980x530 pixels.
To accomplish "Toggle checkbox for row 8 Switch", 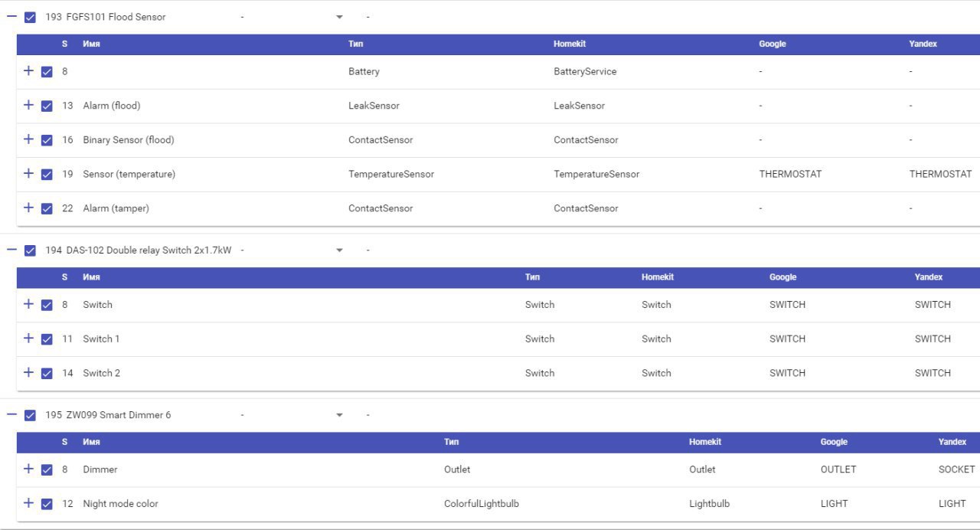I will point(47,305).
